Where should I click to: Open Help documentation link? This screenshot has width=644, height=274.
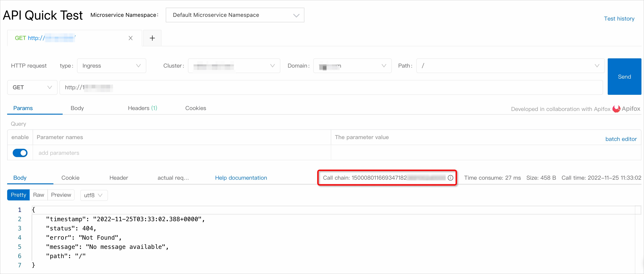click(241, 178)
